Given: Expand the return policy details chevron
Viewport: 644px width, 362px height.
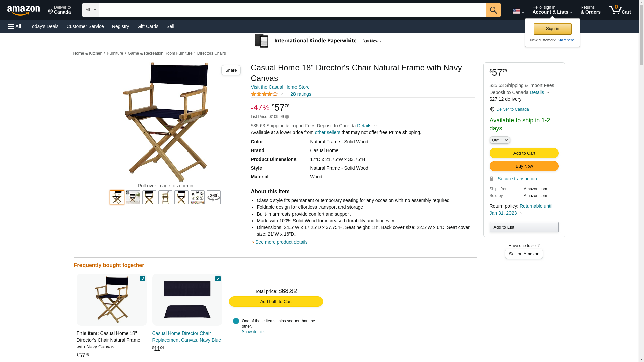Looking at the screenshot, I should [x=521, y=213].
